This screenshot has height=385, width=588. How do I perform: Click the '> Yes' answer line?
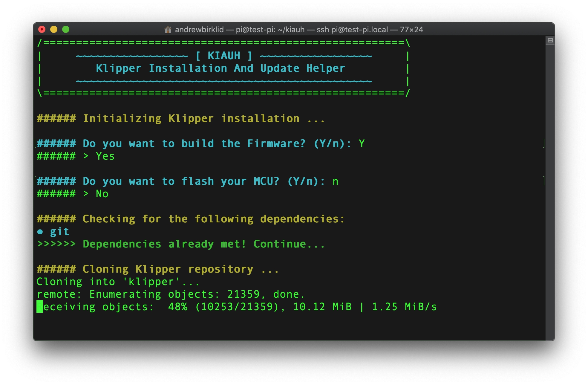[76, 156]
